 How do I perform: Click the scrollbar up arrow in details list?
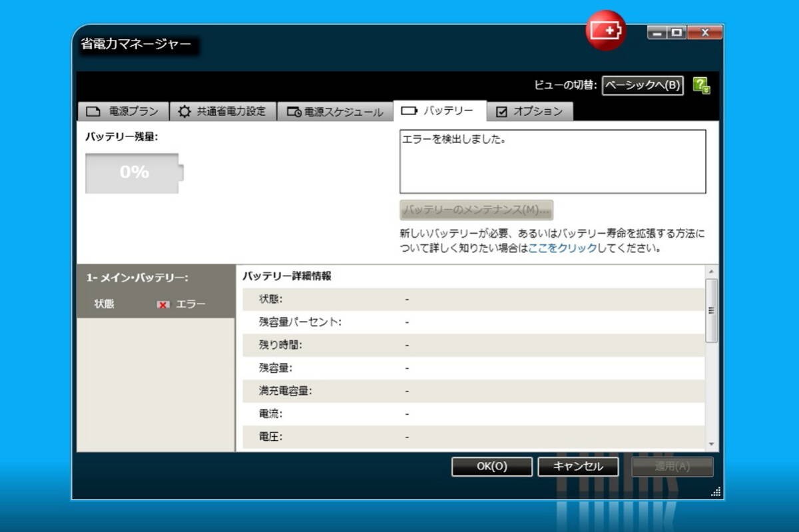(711, 272)
